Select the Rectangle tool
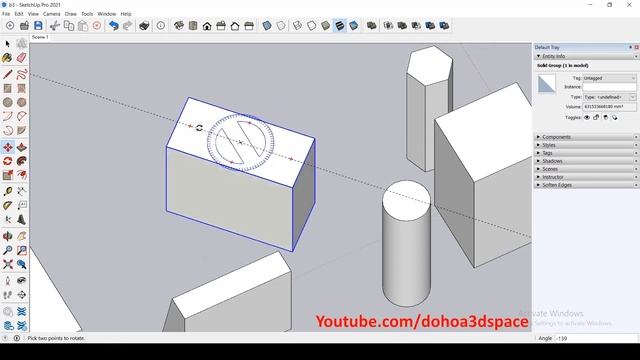The height and width of the screenshot is (360, 640). click(x=7, y=88)
